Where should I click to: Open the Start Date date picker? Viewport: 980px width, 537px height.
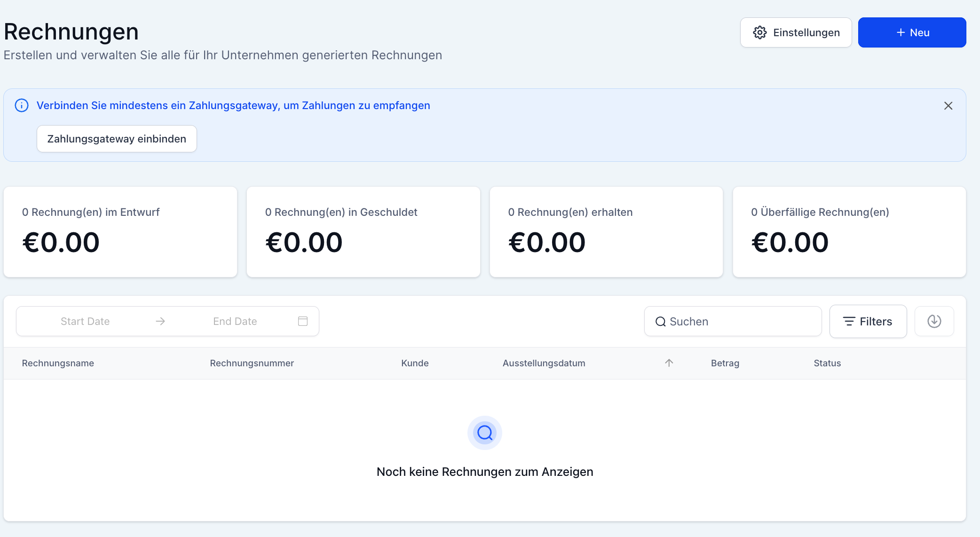[85, 321]
